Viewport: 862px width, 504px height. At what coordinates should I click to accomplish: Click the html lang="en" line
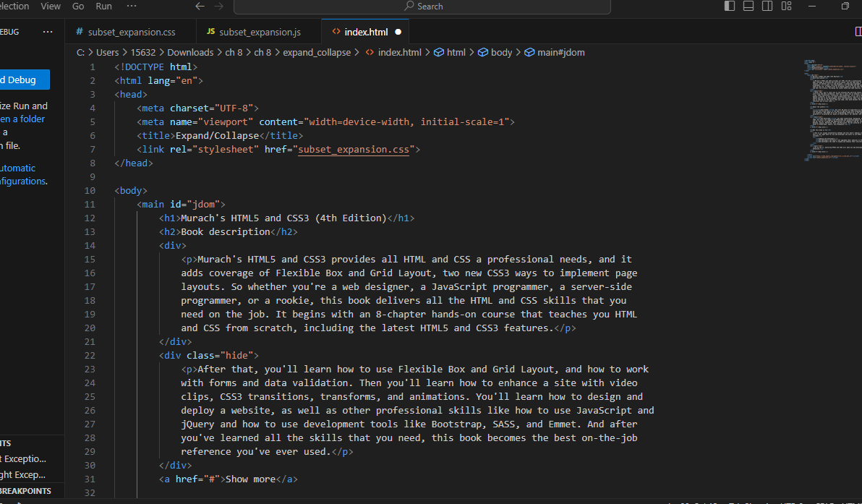(159, 81)
